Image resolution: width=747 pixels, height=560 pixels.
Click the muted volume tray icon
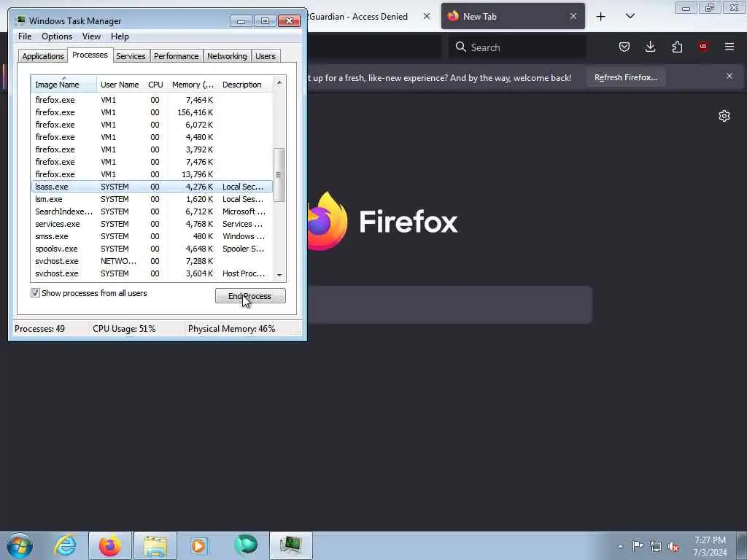tap(673, 546)
